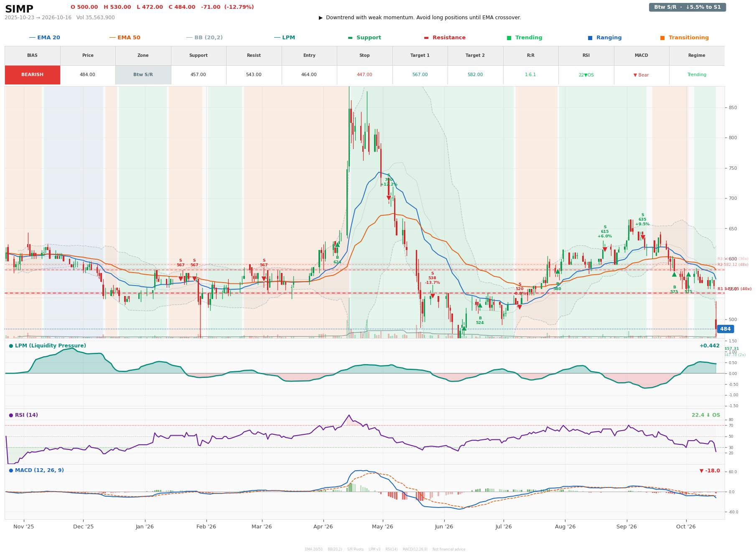Click the '▼ Bear' MACD table cell

(641, 75)
